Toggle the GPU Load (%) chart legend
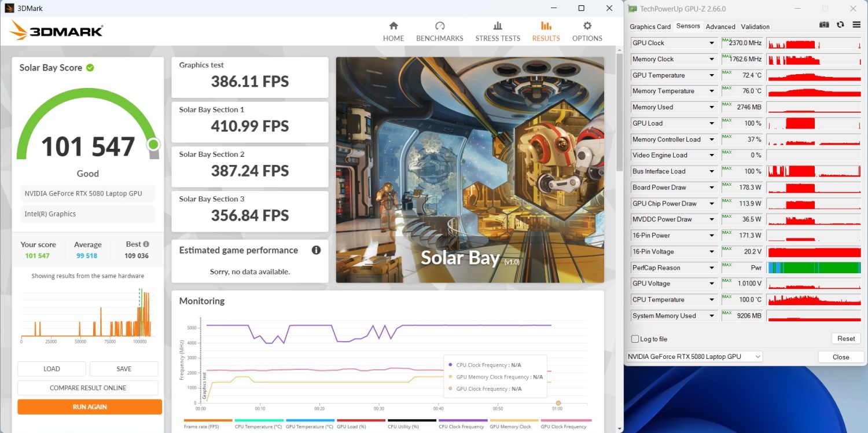This screenshot has width=868, height=433. click(361, 424)
